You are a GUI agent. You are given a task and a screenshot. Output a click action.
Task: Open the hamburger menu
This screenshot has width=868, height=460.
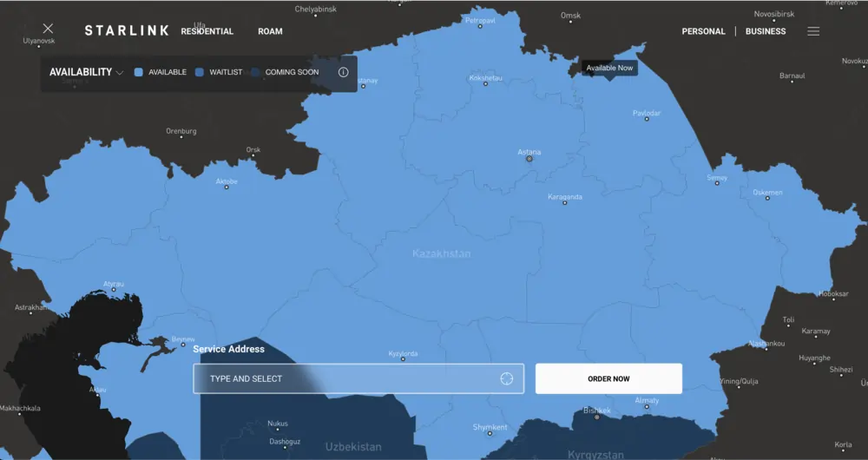[x=813, y=31]
